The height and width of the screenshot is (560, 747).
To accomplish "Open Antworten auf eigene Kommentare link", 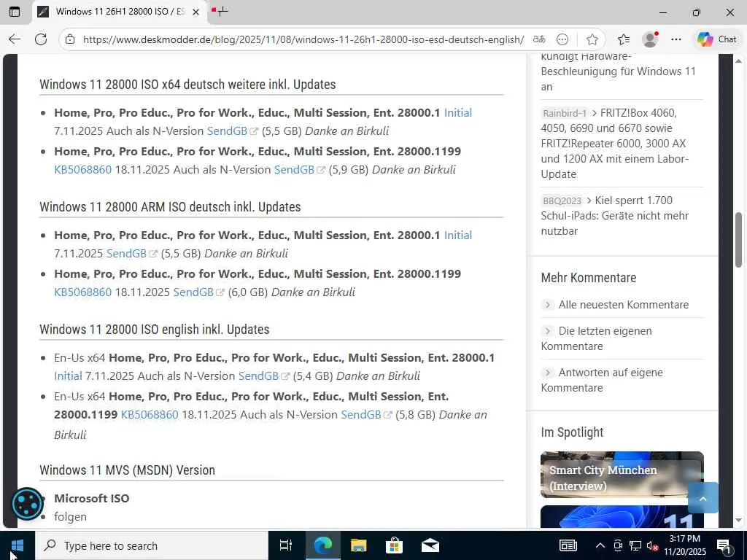I will click(602, 380).
